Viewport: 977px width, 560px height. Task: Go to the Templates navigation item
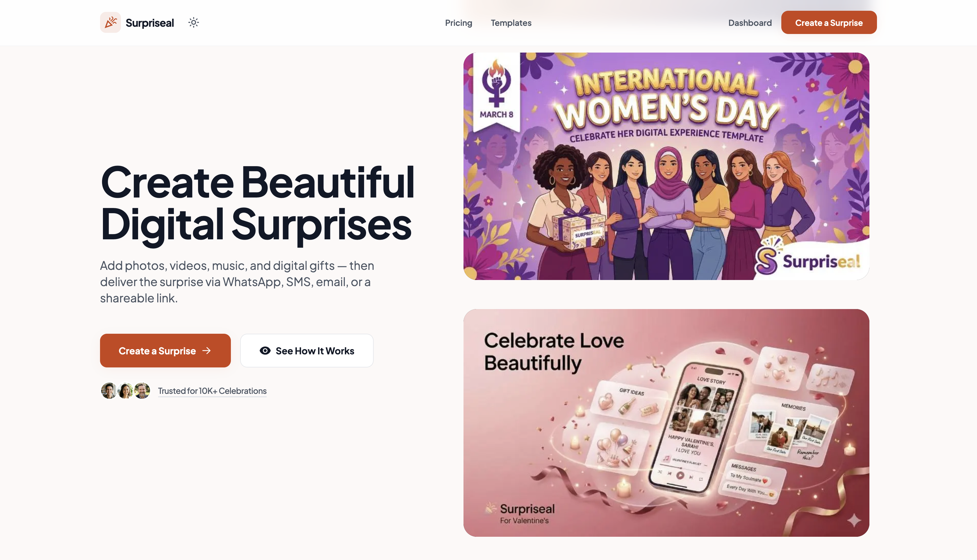511,23
